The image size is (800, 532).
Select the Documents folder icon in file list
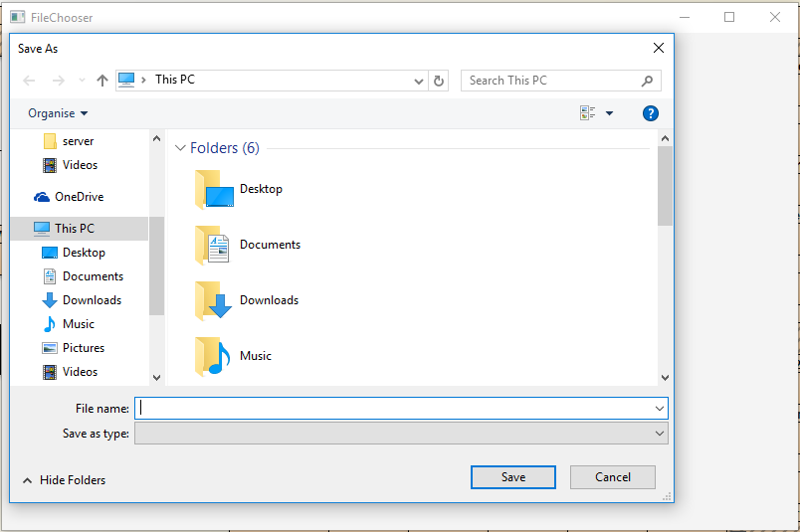[213, 245]
